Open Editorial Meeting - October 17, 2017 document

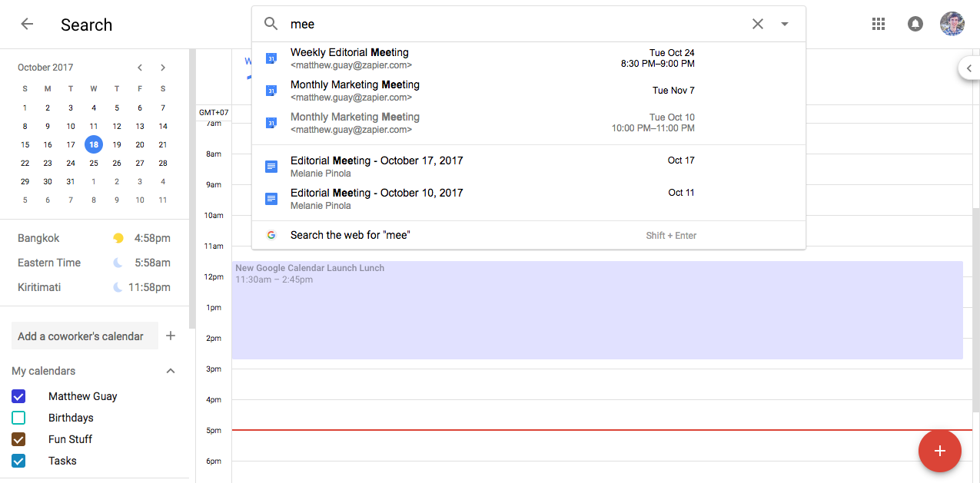tap(529, 167)
